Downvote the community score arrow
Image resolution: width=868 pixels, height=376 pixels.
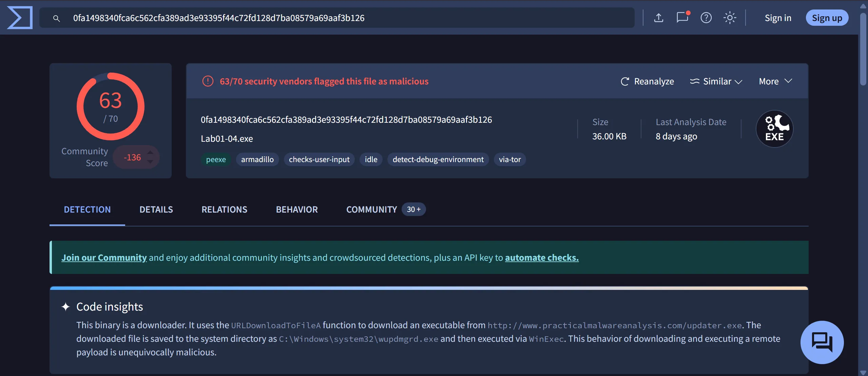pyautogui.click(x=150, y=162)
